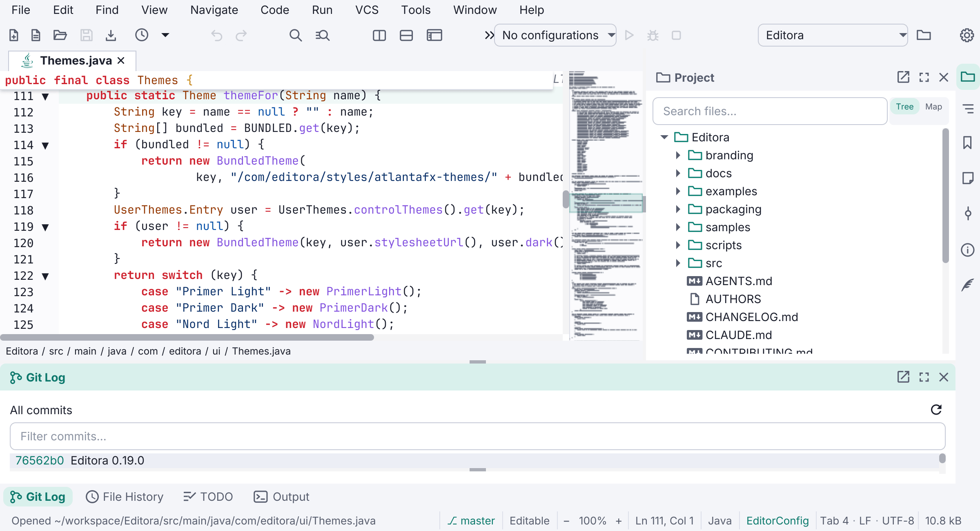The height and width of the screenshot is (531, 980).
Task: Split editor vertically icon
Action: [379, 36]
